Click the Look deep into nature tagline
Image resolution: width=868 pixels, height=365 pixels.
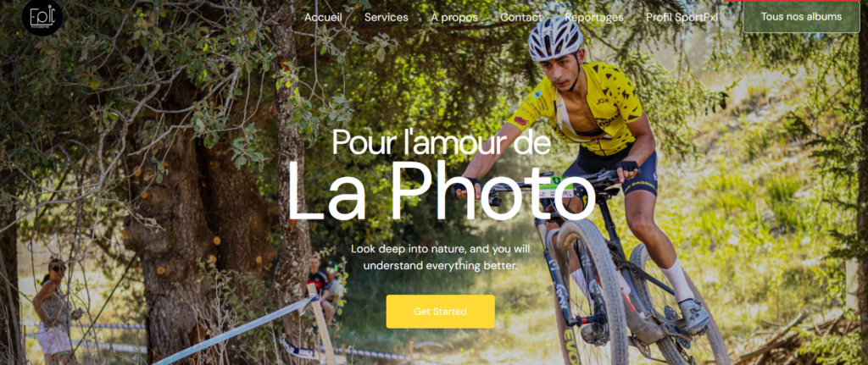tap(441, 257)
